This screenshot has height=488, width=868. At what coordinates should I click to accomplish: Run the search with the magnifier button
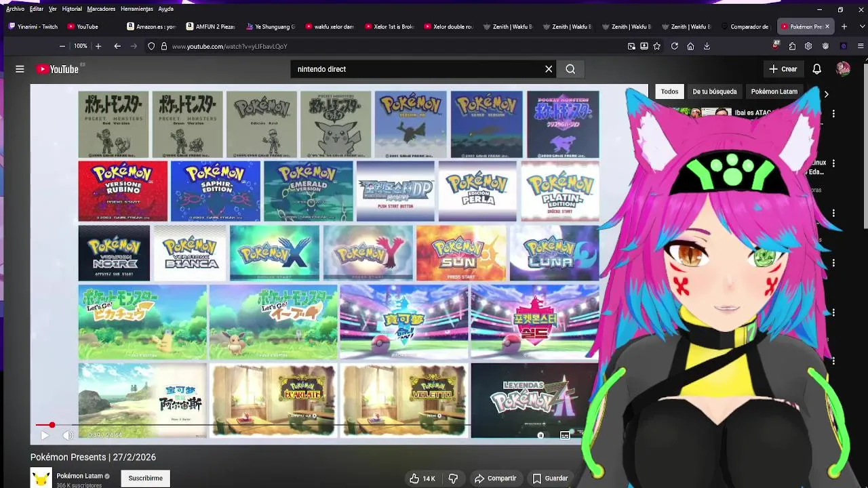570,69
